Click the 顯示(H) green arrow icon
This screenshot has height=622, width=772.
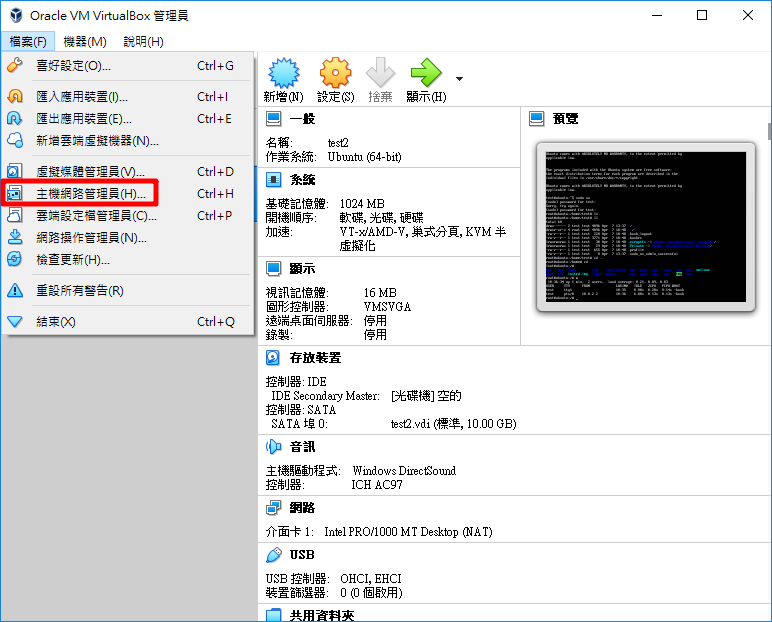pyautogui.click(x=425, y=74)
